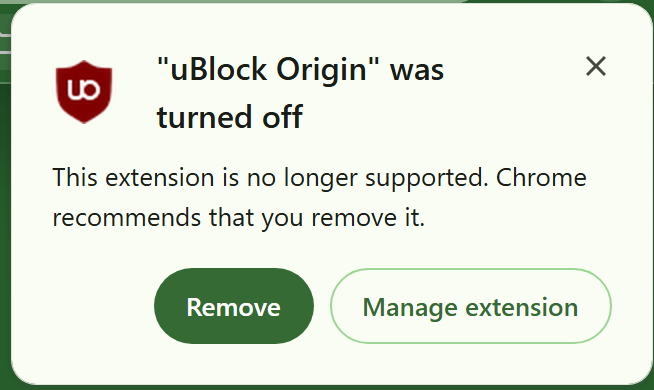Remove the uBlock Origin extension

(x=234, y=306)
